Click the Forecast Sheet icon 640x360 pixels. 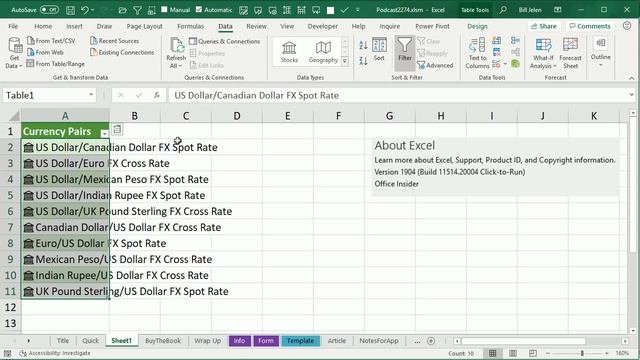[x=570, y=53]
